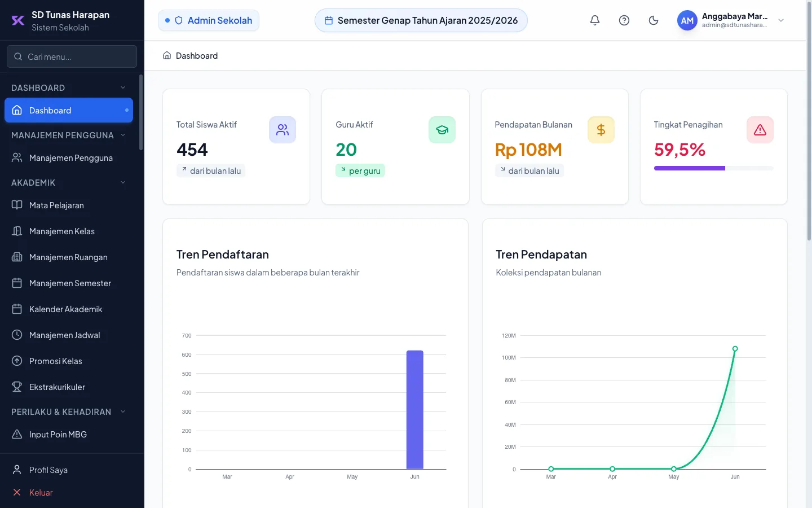The image size is (812, 508).
Task: Open the help question mark icon
Action: pos(624,20)
